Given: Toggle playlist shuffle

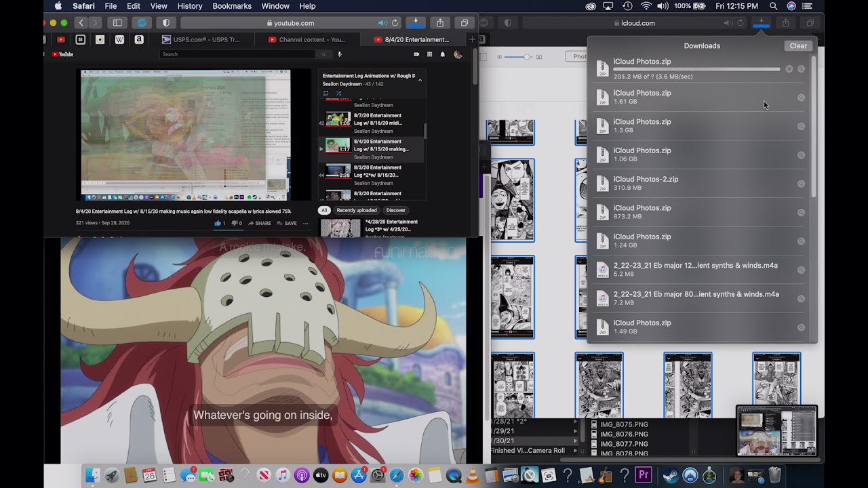Looking at the screenshot, I should pos(339,94).
